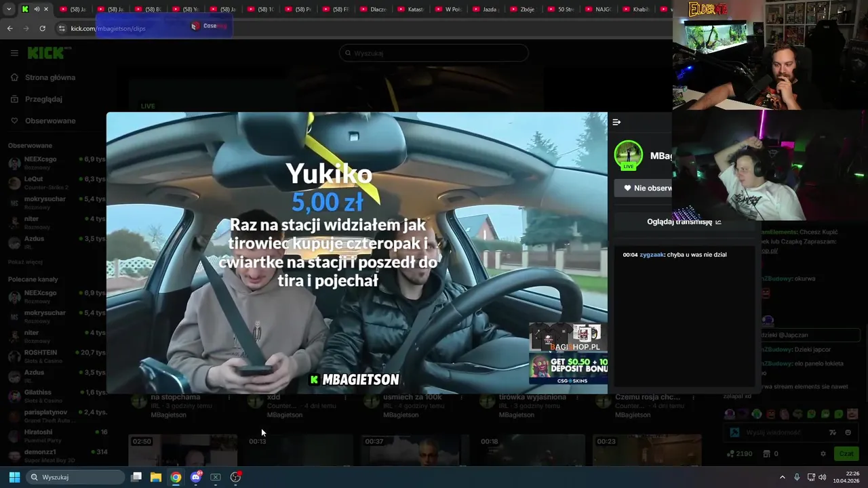Open the chat emoji picker icon
The height and width of the screenshot is (488, 868).
pos(848,432)
